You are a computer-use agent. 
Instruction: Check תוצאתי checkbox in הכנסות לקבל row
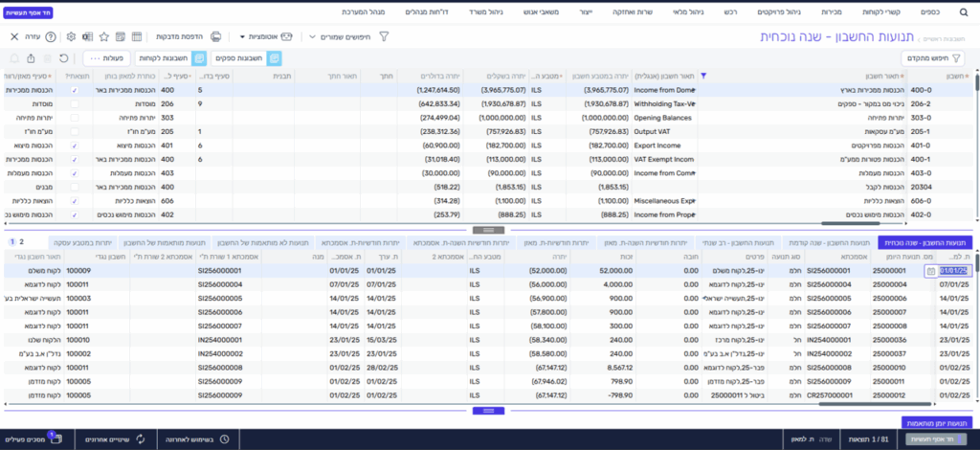[x=75, y=187]
